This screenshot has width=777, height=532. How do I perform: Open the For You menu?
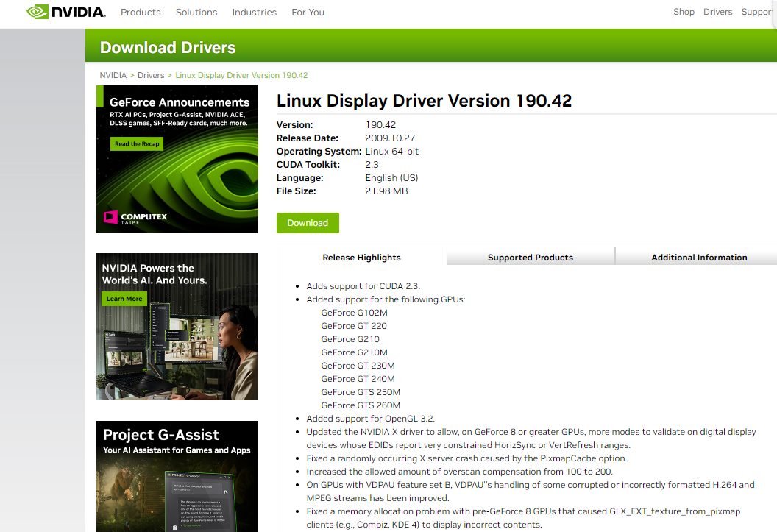tap(308, 13)
